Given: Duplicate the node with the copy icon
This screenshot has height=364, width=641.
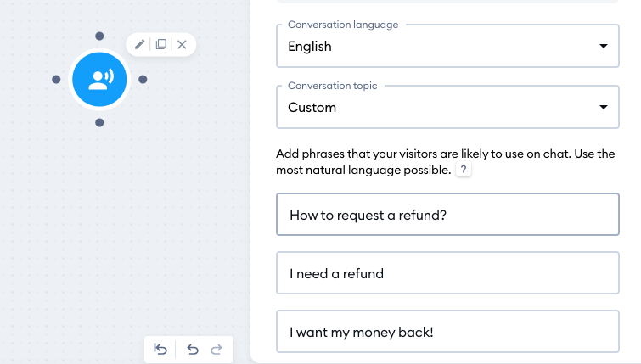Looking at the screenshot, I should point(161,44).
